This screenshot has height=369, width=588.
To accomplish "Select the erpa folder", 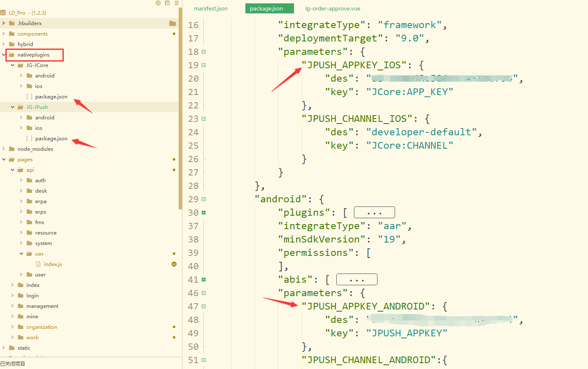I will (41, 201).
